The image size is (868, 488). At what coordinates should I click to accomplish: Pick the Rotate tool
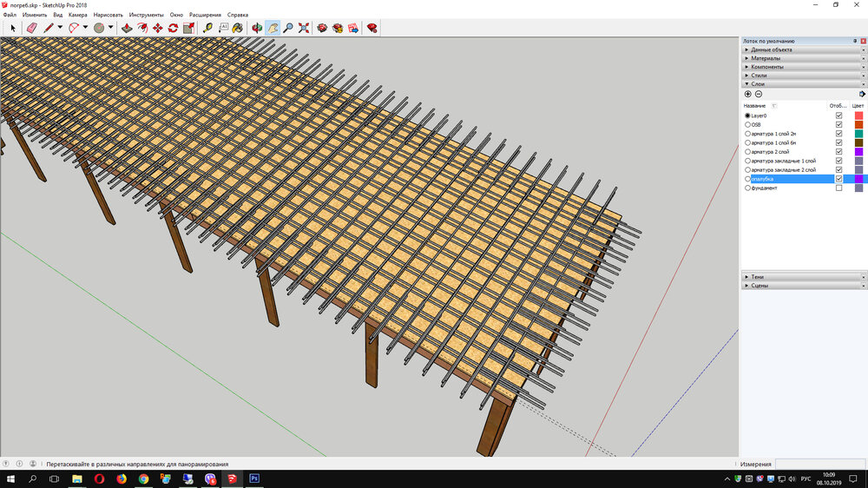pyautogui.click(x=173, y=28)
